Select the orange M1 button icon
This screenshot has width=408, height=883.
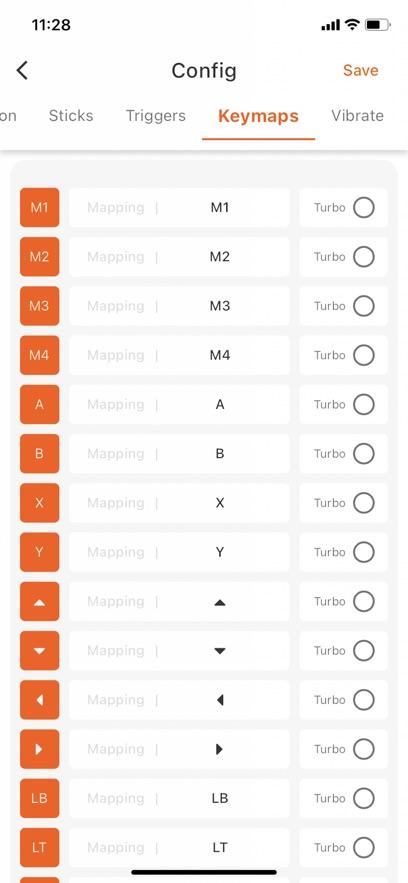(39, 208)
